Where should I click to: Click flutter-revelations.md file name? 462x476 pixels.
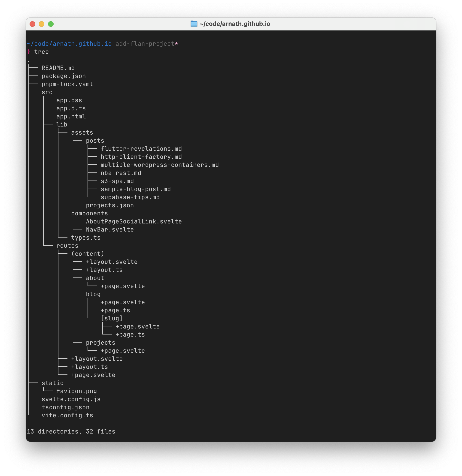(141, 149)
